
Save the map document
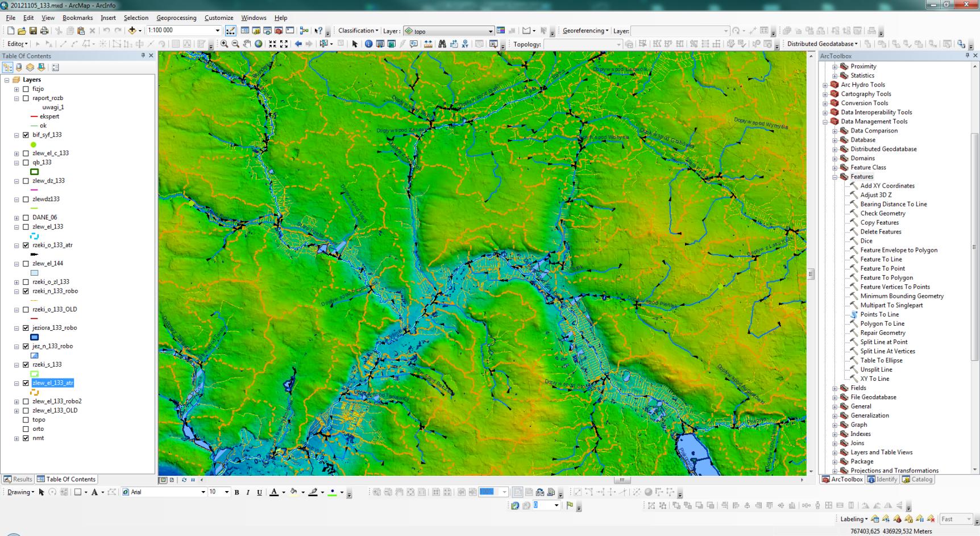pyautogui.click(x=33, y=31)
